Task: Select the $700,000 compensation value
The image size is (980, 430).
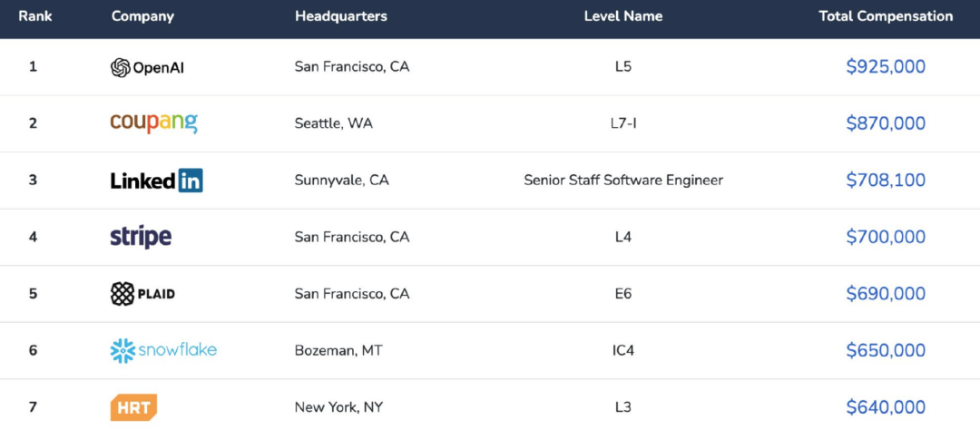Action: click(886, 237)
